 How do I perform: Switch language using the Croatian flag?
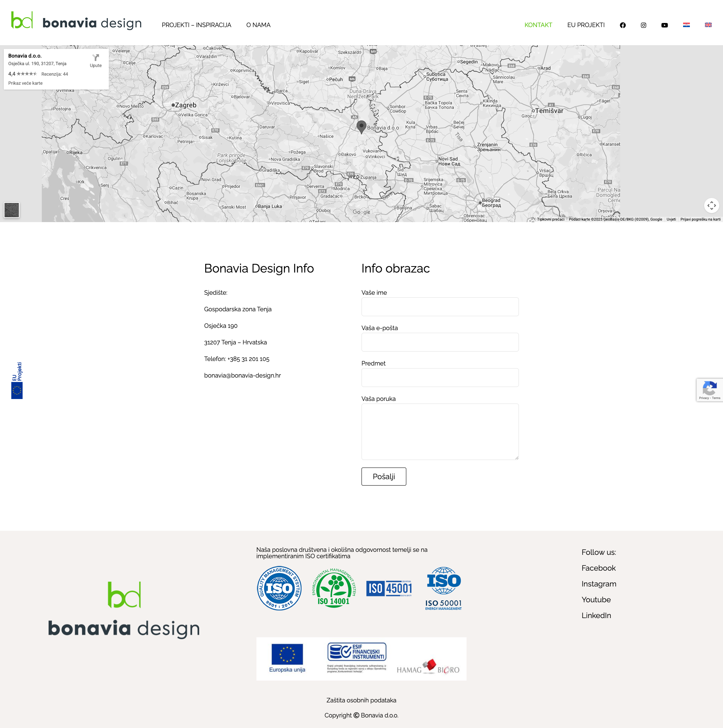pos(686,25)
